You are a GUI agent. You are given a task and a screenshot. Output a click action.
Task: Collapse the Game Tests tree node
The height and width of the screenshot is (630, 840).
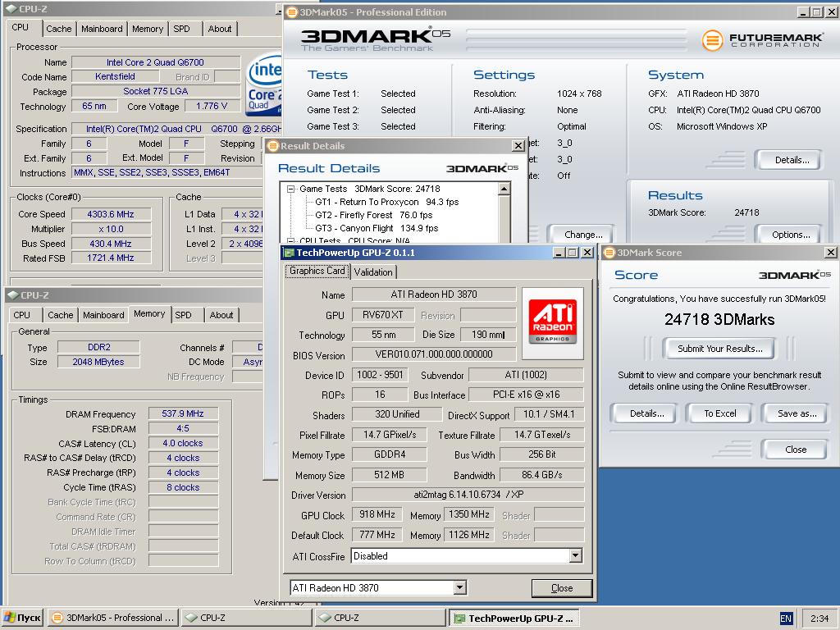[x=290, y=189]
